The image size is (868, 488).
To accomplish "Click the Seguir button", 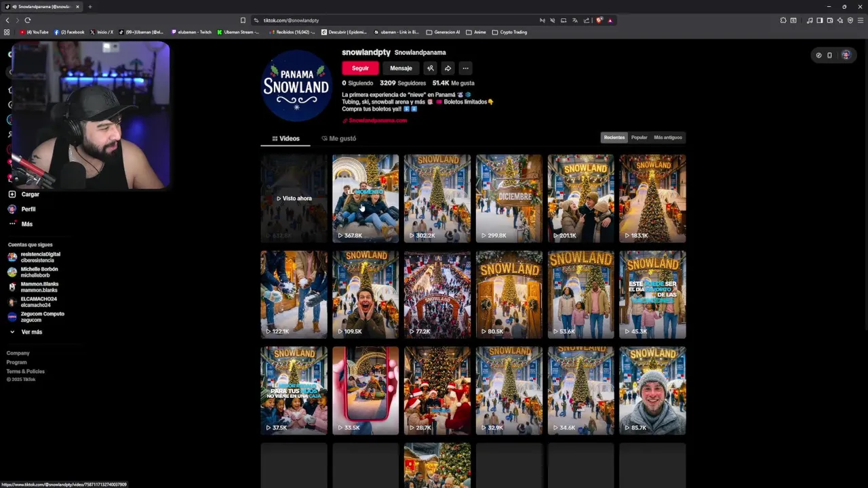I will point(360,68).
